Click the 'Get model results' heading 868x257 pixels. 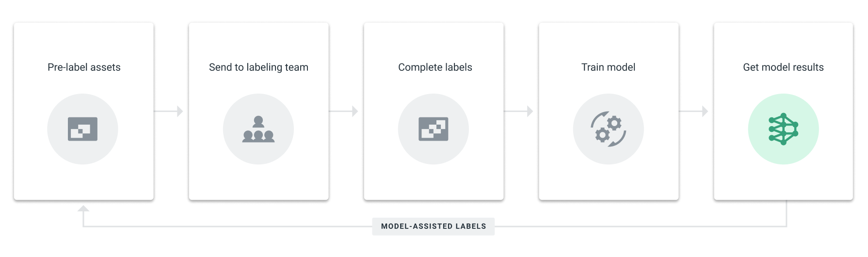[783, 67]
